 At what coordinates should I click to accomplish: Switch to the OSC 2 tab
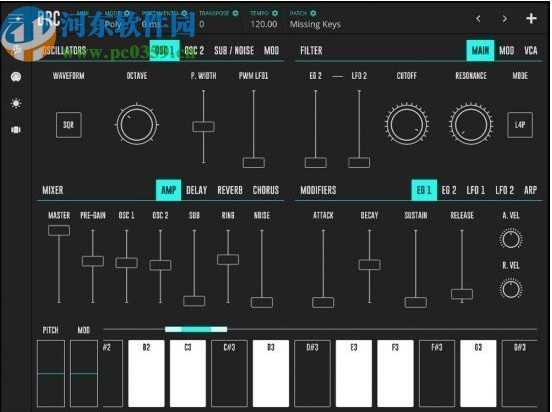tap(194, 50)
